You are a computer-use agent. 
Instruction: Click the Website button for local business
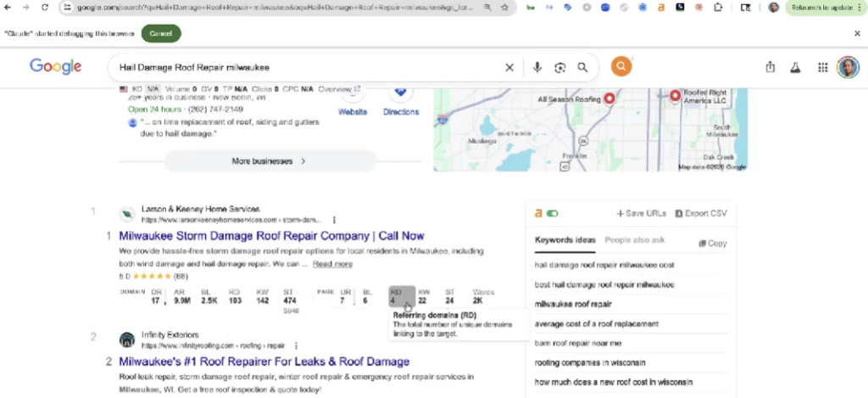click(353, 103)
